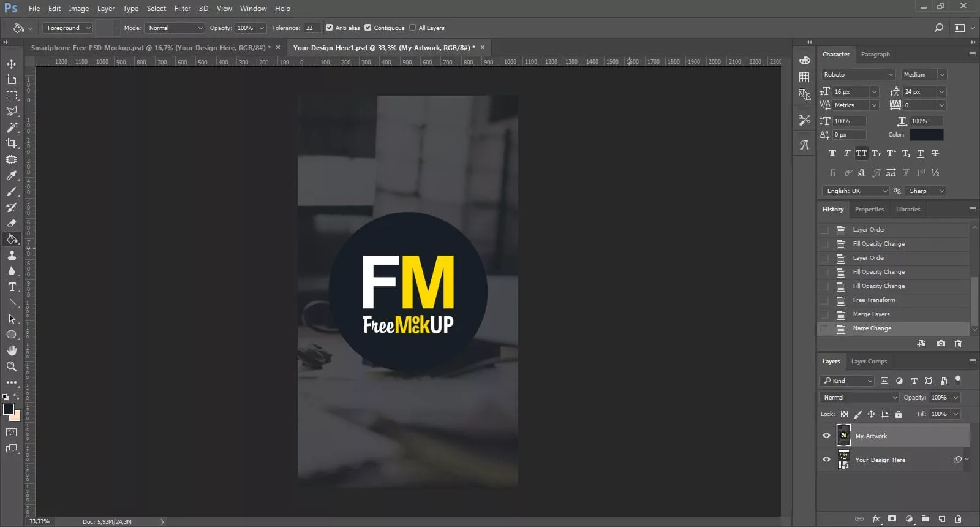This screenshot has height=527, width=980.
Task: Select the Crop tool
Action: tap(12, 143)
